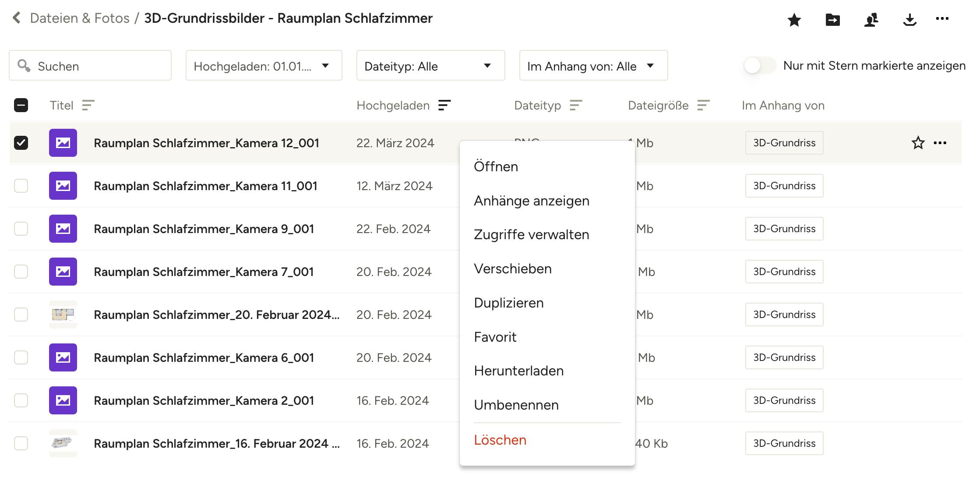Sort by Dateigröße column sort icon

click(x=703, y=105)
